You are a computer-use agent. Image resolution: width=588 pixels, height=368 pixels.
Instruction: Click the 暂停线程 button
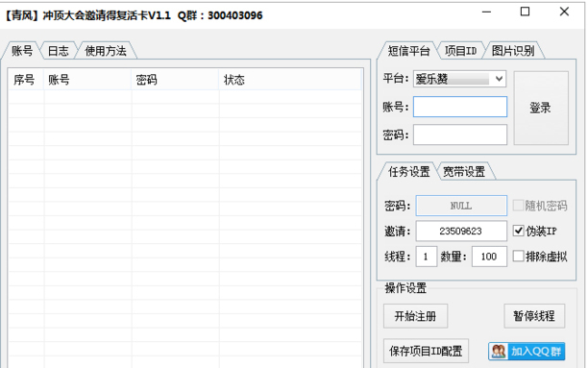pos(534,316)
